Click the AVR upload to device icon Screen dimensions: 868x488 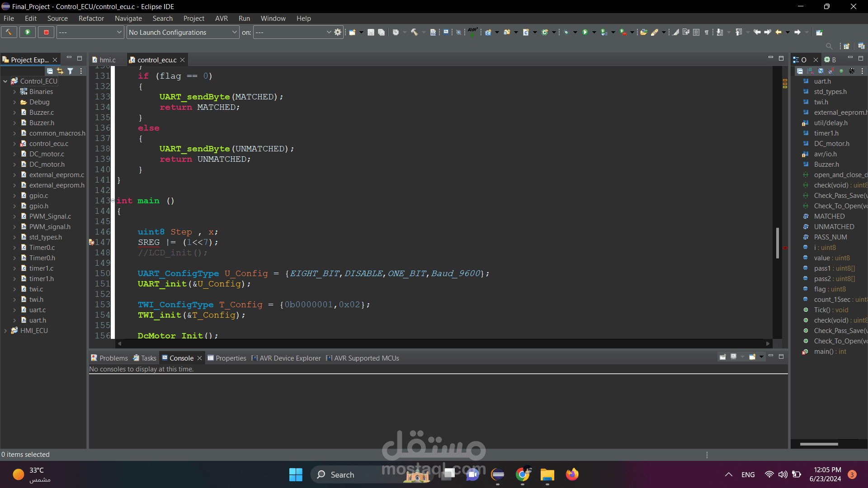click(x=472, y=32)
